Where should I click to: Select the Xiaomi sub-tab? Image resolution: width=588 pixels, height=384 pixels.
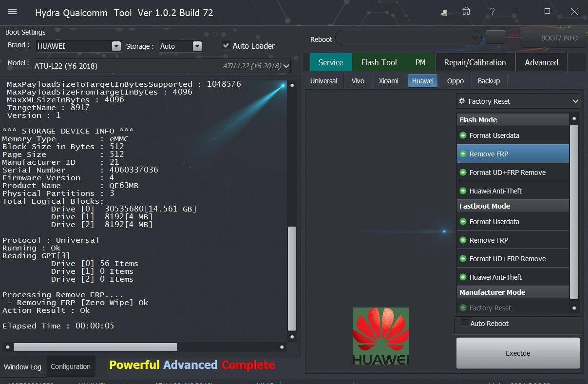point(389,81)
